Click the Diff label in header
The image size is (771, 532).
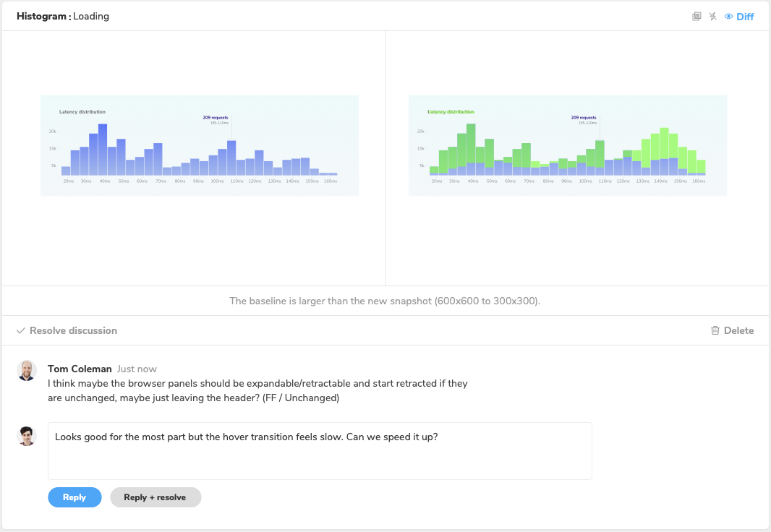[745, 16]
